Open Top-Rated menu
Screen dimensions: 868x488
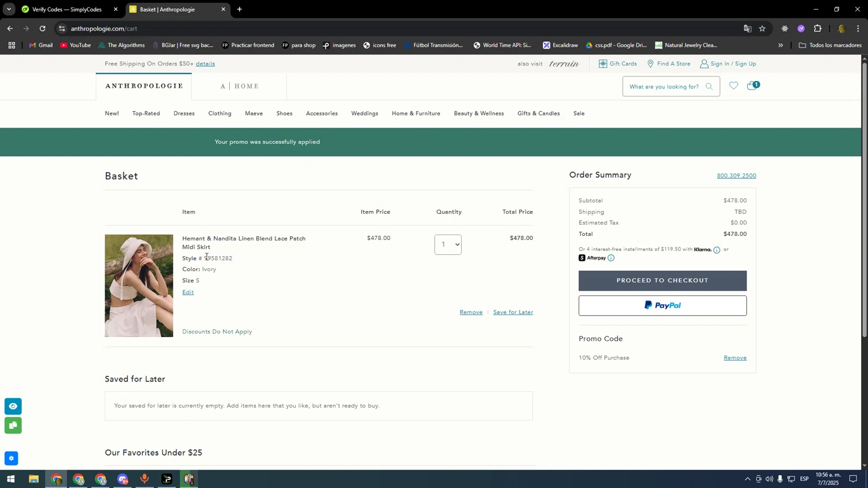pos(146,113)
